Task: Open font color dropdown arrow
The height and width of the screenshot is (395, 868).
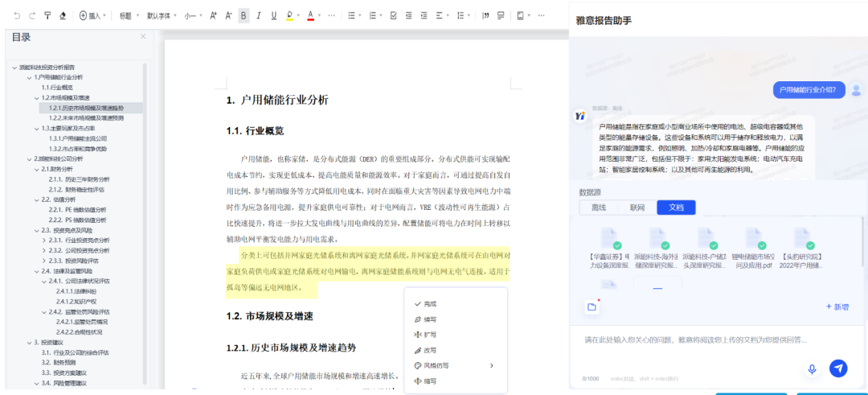Action: pyautogui.click(x=321, y=15)
